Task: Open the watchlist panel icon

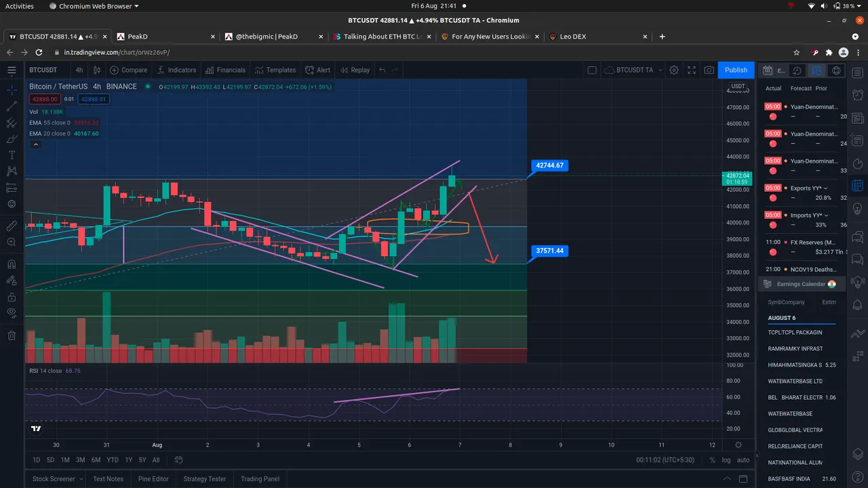Action: [x=857, y=73]
